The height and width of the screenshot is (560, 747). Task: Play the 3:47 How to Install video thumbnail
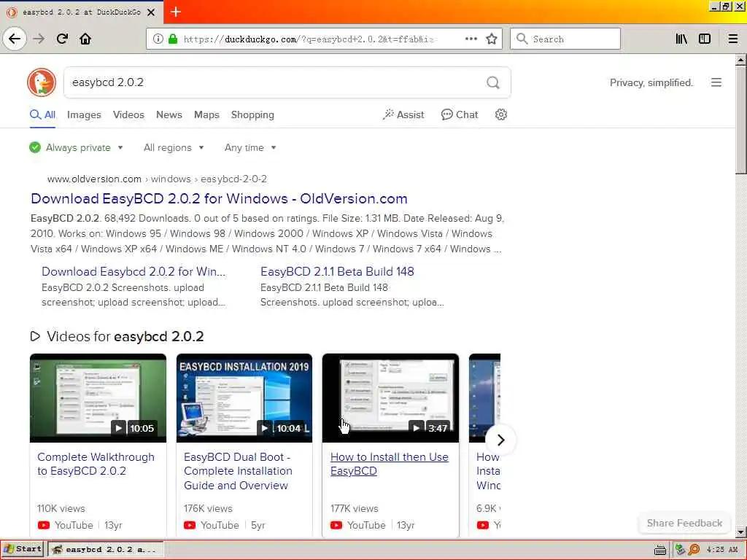pyautogui.click(x=391, y=398)
